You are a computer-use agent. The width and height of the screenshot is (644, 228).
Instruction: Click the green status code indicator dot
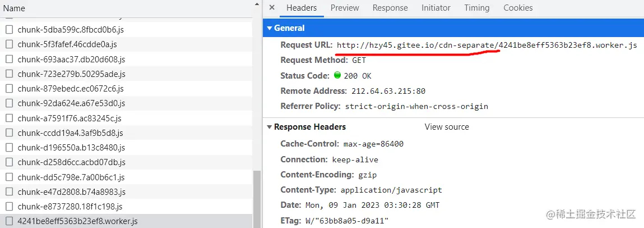(x=337, y=76)
